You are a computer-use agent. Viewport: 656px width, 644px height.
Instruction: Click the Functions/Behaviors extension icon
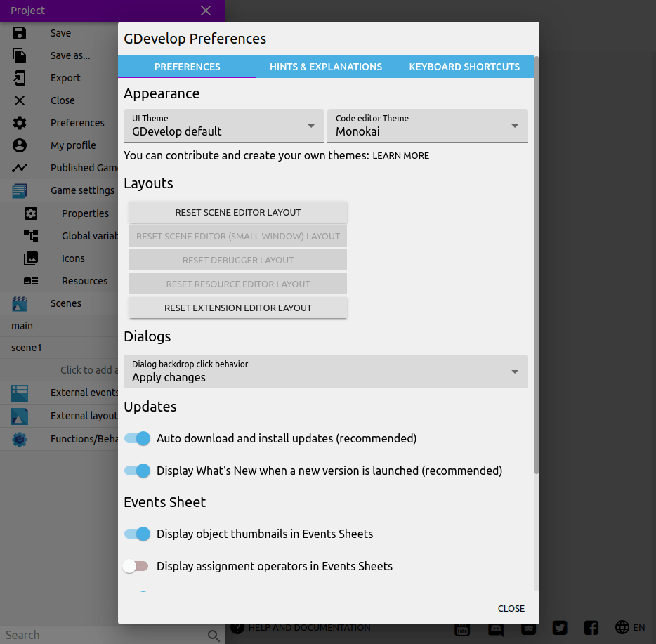point(20,439)
